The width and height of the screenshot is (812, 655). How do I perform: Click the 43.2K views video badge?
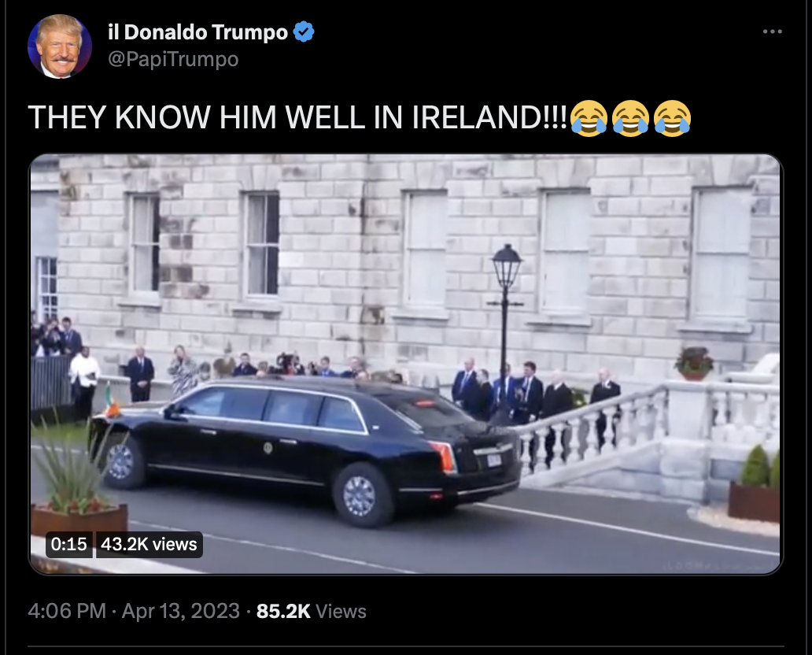click(149, 544)
